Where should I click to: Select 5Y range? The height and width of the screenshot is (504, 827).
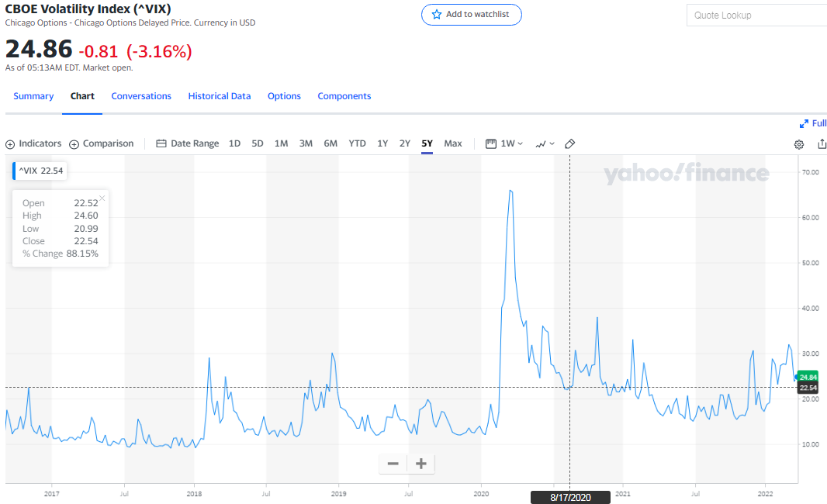click(x=427, y=143)
